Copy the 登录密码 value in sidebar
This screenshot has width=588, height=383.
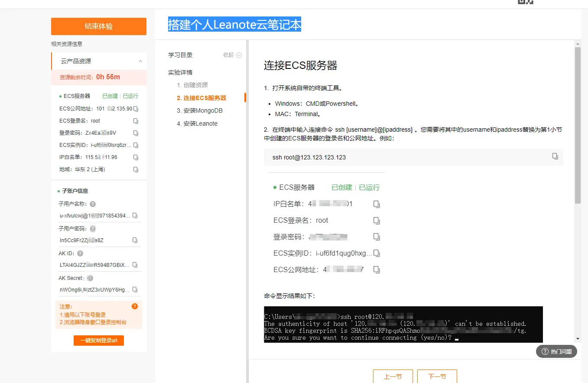coord(136,133)
